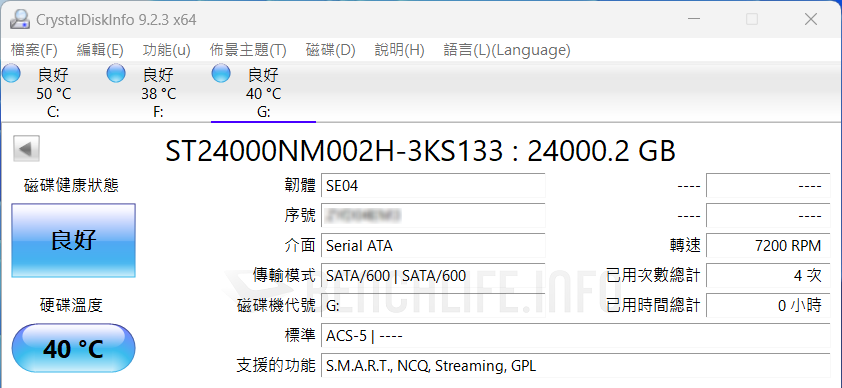This screenshot has height=388, width=842.
Task: Click the 已用次數總計 label
Action: tap(654, 276)
